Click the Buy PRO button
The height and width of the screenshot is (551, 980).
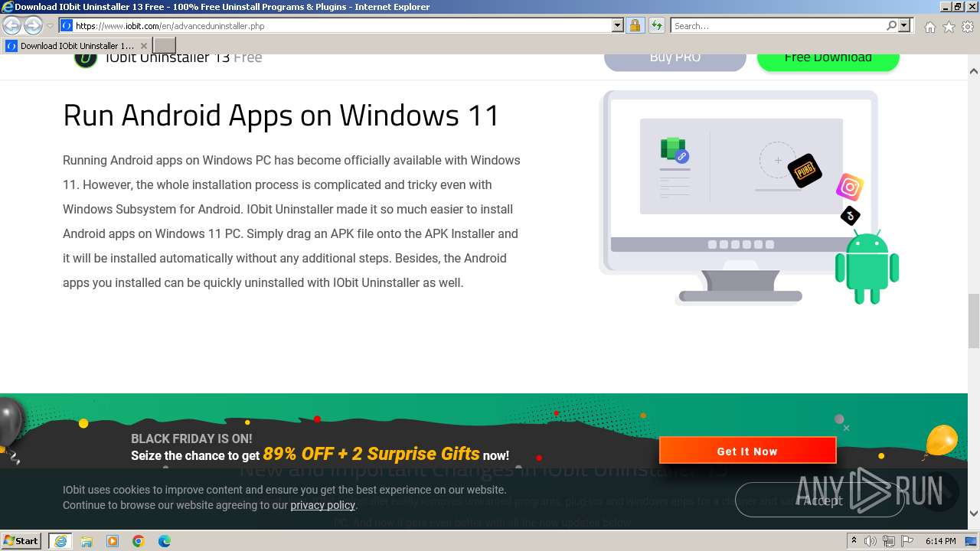(675, 60)
